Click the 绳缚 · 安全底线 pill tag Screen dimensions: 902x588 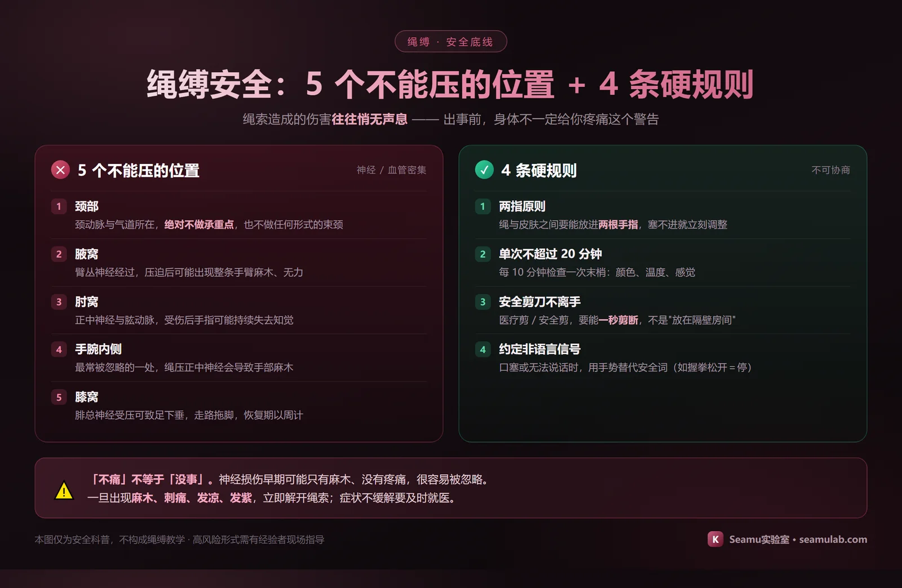(x=450, y=42)
